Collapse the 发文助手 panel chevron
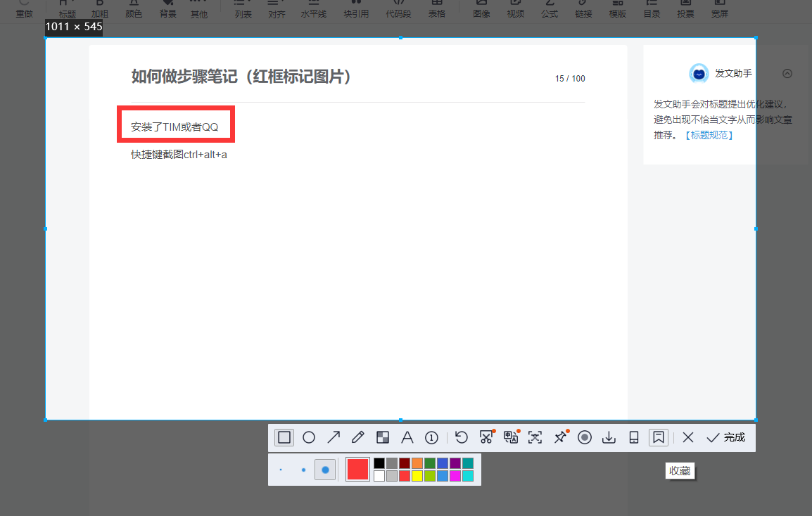The image size is (812, 516). pyautogui.click(x=787, y=74)
